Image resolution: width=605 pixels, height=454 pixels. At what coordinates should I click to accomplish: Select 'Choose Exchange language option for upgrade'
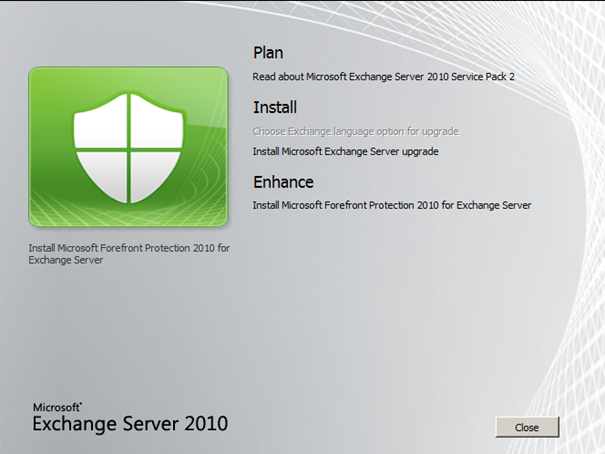pos(355,132)
